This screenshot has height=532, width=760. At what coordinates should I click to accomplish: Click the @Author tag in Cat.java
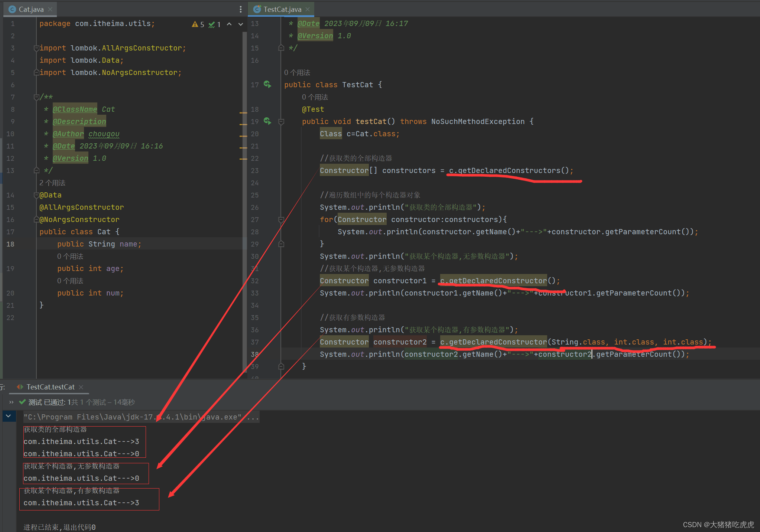pyautogui.click(x=68, y=134)
